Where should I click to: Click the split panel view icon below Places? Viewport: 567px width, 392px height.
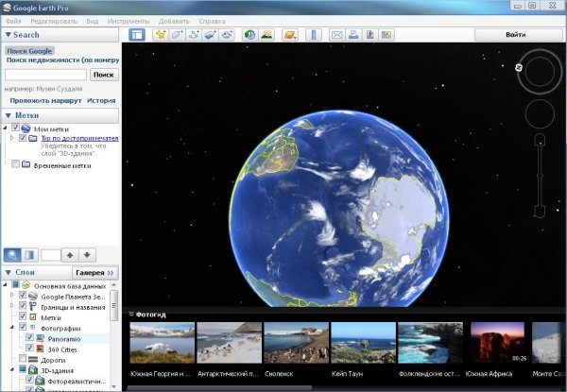29,255
